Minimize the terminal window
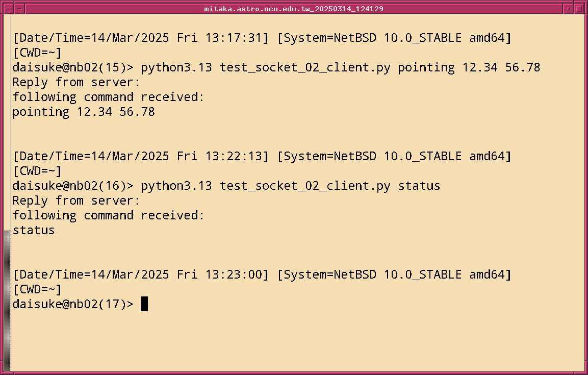Screen dimensions: 588x375 click(x=568, y=9)
